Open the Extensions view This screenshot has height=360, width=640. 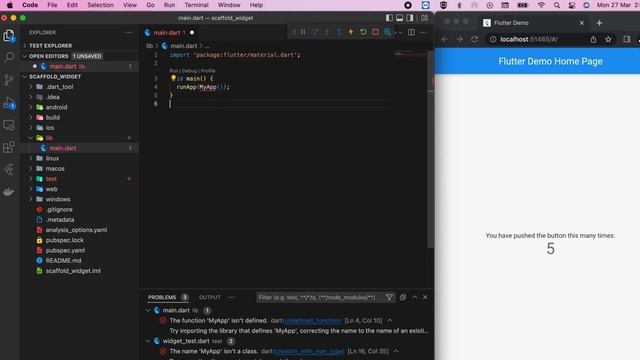(x=9, y=147)
